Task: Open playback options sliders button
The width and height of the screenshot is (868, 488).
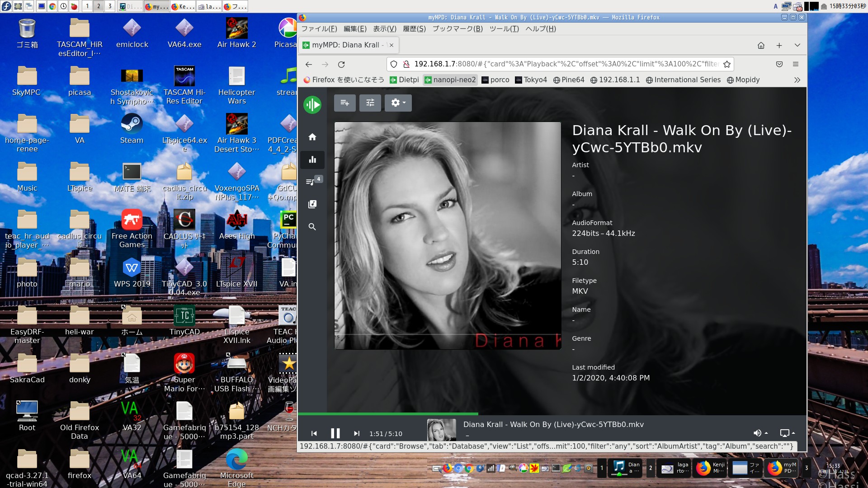Action: point(370,103)
